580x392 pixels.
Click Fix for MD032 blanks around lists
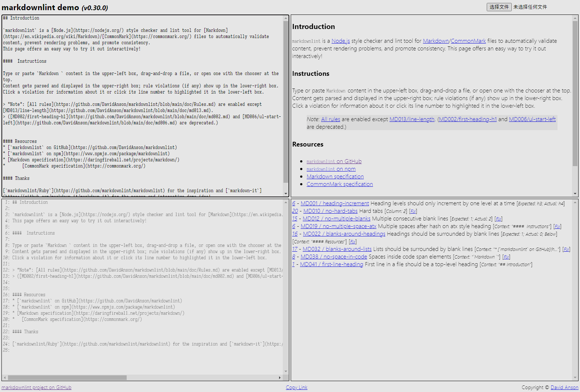[x=567, y=249]
